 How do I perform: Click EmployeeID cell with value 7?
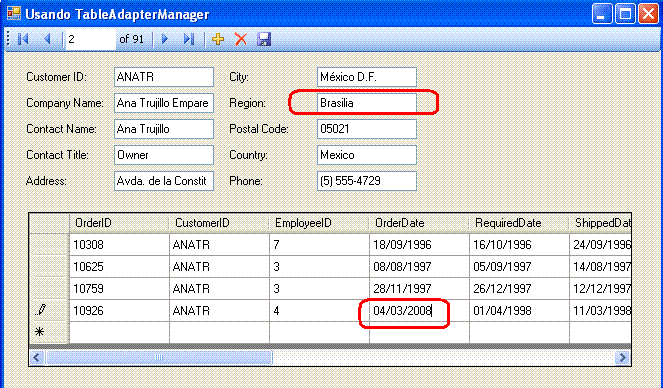click(319, 244)
